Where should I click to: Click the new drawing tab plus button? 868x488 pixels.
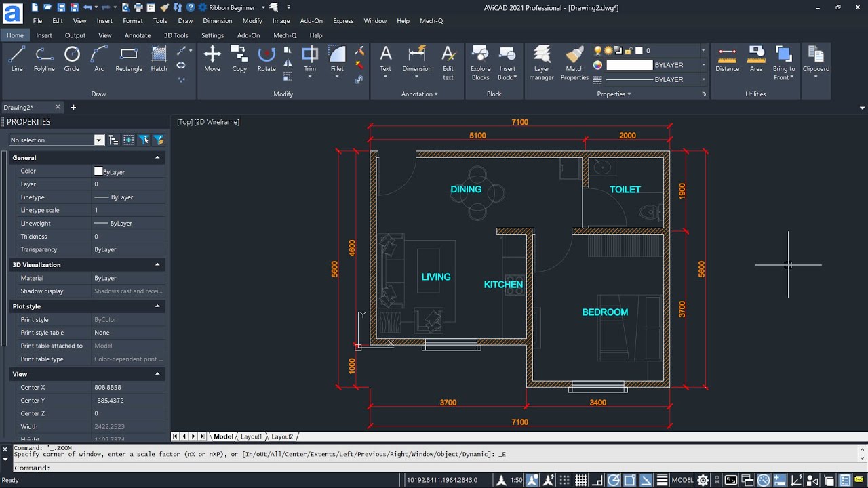pos(73,107)
